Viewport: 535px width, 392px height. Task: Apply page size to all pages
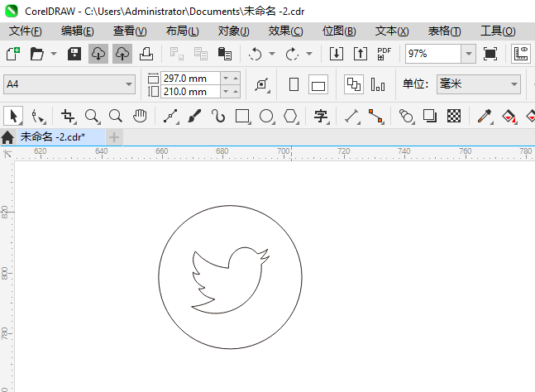coord(353,84)
